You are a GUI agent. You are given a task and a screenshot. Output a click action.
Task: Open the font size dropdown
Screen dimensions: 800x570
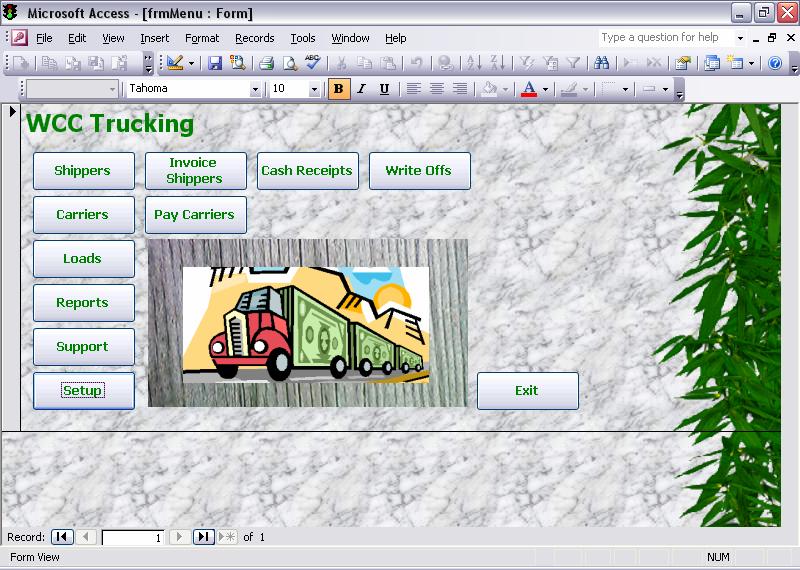coord(313,89)
